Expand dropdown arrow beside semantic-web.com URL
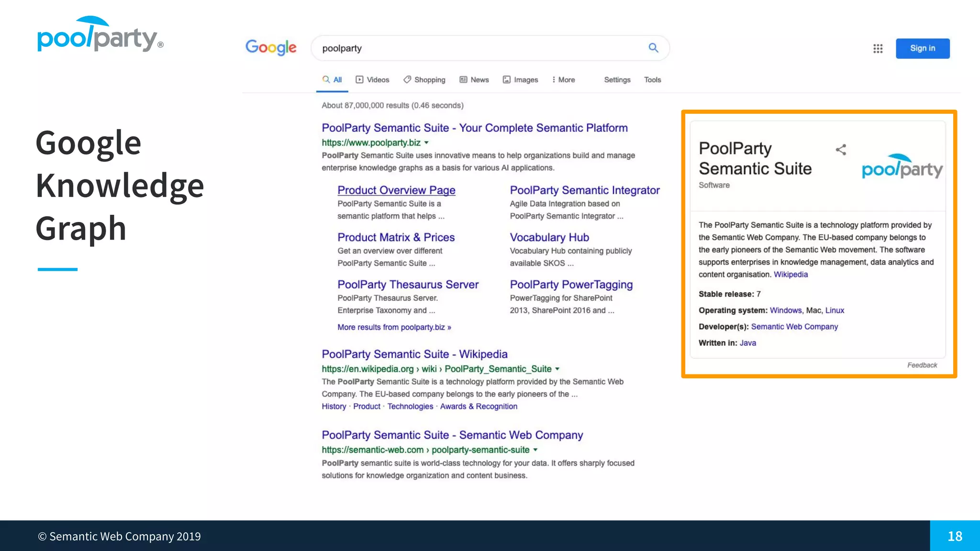 point(535,450)
